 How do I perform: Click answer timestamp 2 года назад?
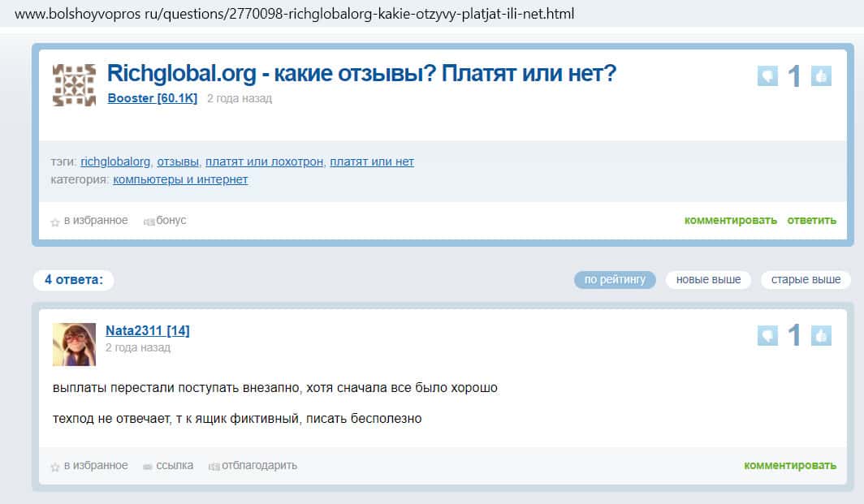click(138, 347)
